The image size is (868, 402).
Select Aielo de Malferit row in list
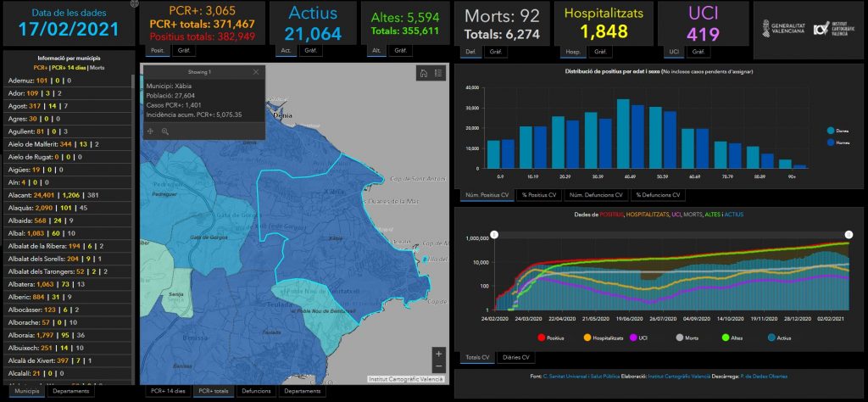(x=67, y=144)
